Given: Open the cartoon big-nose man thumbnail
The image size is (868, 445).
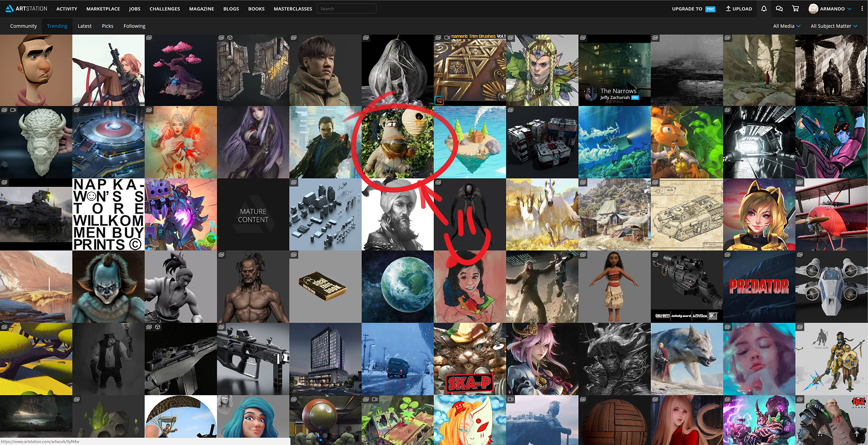Looking at the screenshot, I should [x=36, y=70].
